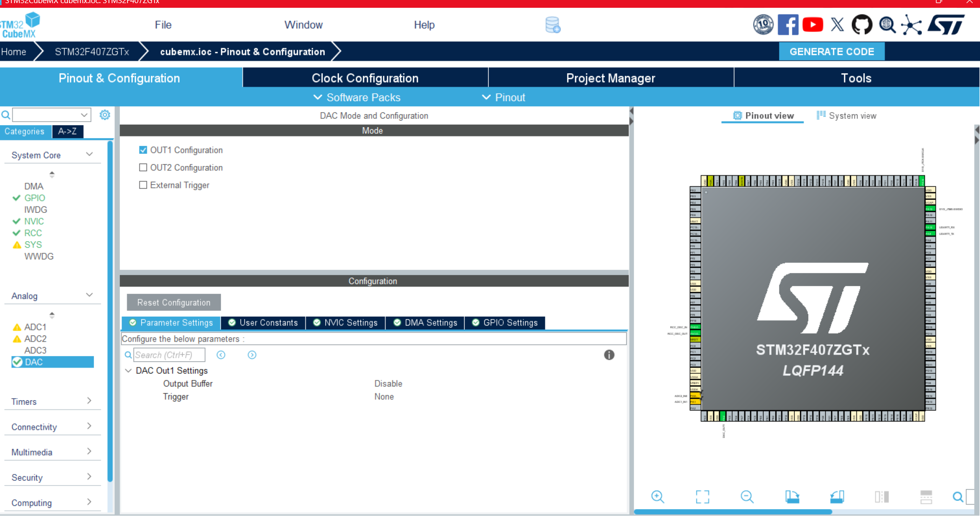Collapse DAC Out1 Settings group
980x517 pixels.
click(x=128, y=371)
